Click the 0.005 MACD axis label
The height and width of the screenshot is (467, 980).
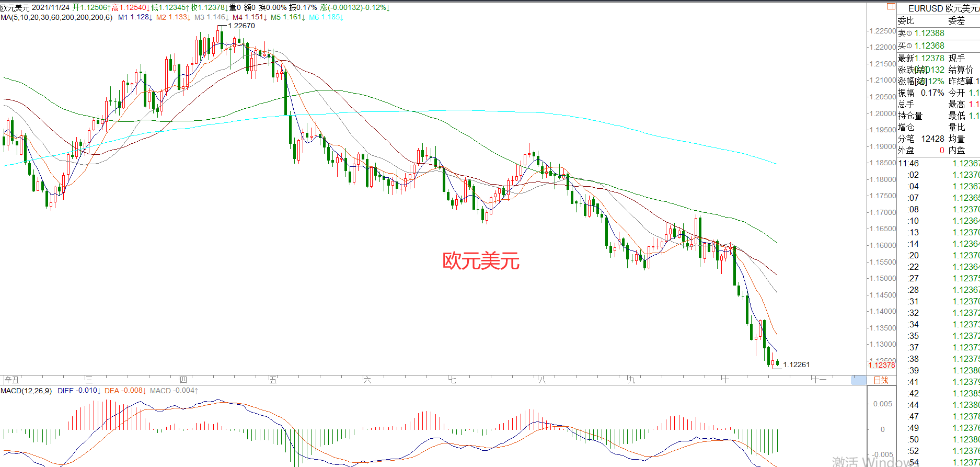point(883,404)
